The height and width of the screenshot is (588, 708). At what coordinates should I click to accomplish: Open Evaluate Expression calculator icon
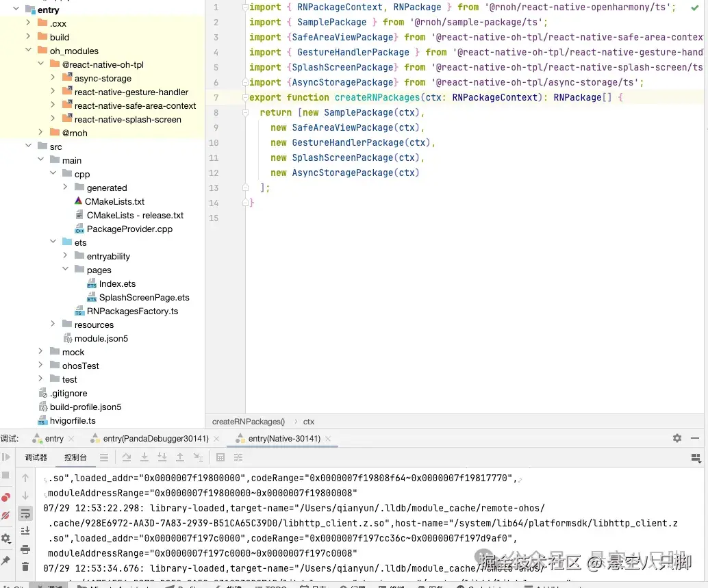(x=220, y=457)
